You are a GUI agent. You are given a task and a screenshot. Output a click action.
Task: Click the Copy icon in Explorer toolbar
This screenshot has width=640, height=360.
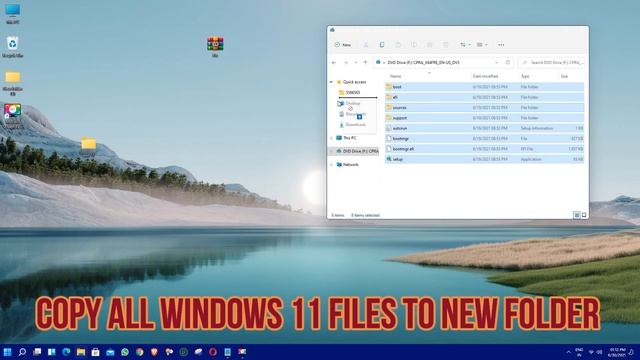tap(382, 44)
